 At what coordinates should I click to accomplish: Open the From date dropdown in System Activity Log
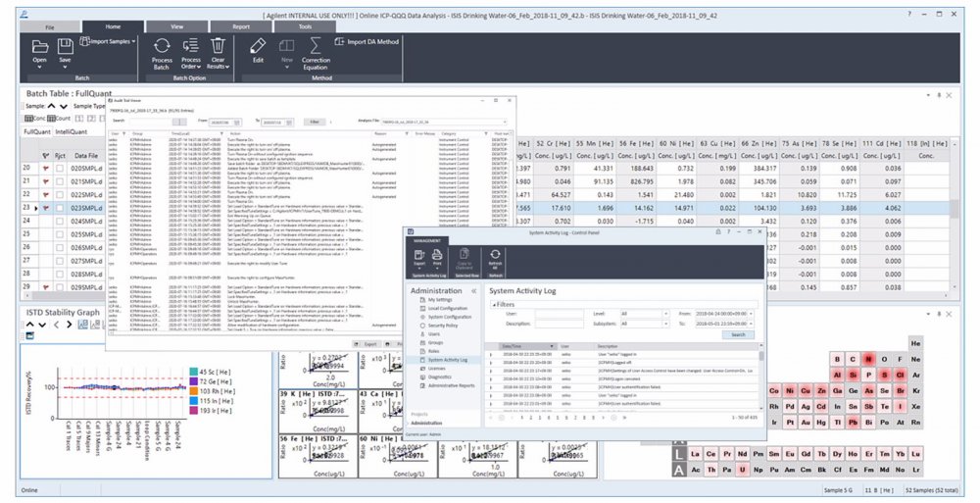point(750,314)
